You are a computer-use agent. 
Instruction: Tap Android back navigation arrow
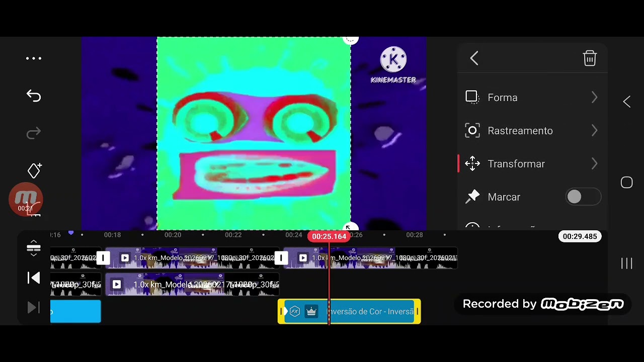pos(627,102)
